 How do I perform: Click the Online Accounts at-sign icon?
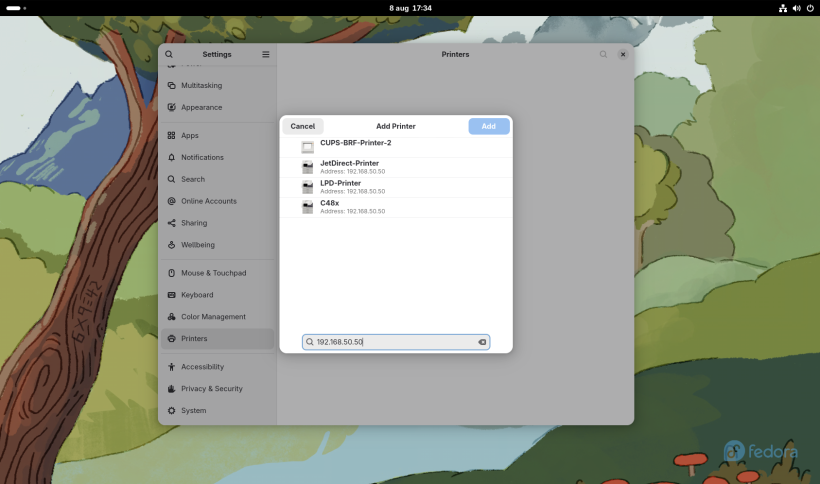(172, 201)
